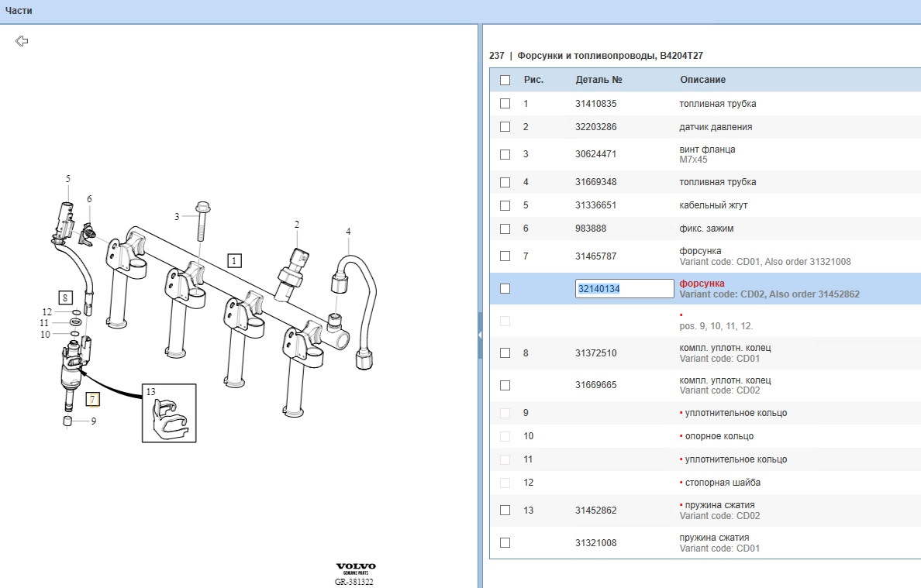The height and width of the screenshot is (588, 921).
Task: Mark the checkbox for part 31336651
Action: pyautogui.click(x=505, y=205)
